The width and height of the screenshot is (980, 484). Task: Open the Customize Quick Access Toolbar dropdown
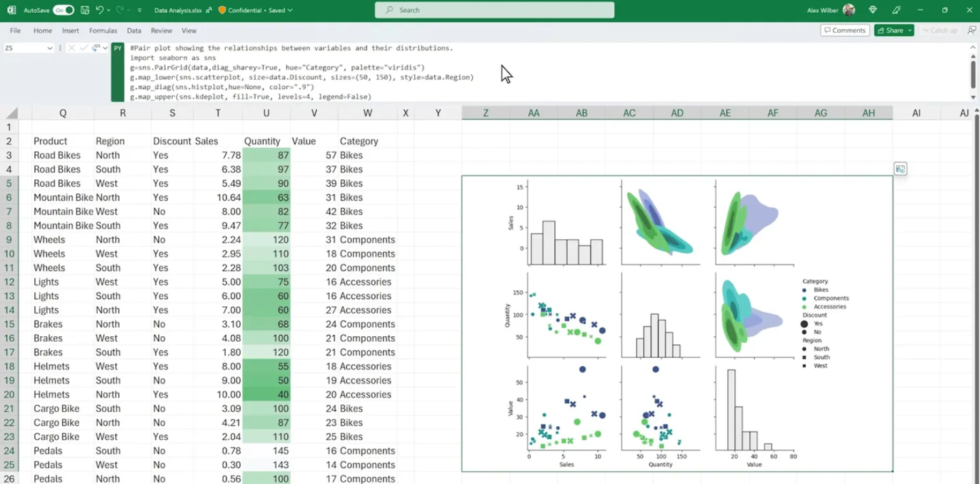tap(139, 11)
